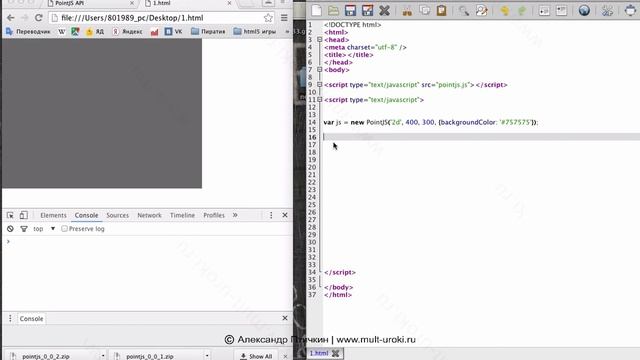Close the DevTools panel
Viewport: 640px width, 360px height.
pyautogui.click(x=285, y=215)
